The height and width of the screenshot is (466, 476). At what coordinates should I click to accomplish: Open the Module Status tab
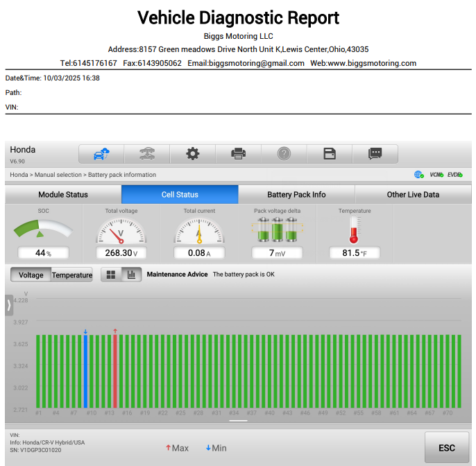(x=63, y=194)
